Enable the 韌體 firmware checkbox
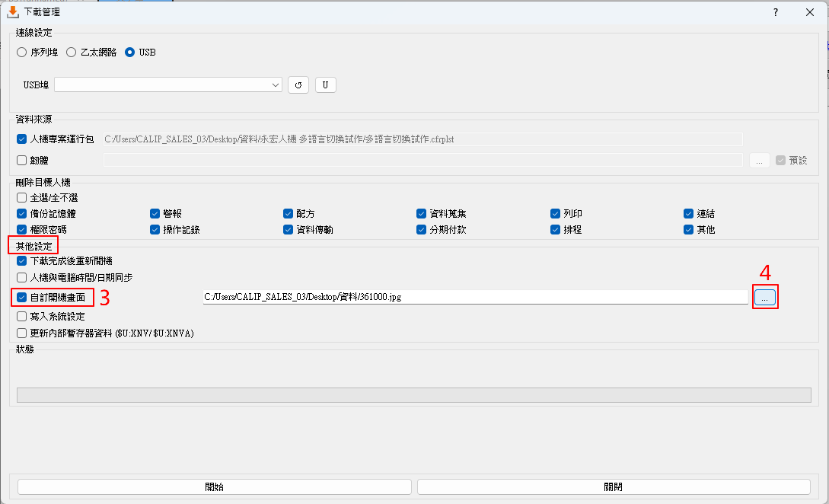829x504 pixels. point(21,160)
